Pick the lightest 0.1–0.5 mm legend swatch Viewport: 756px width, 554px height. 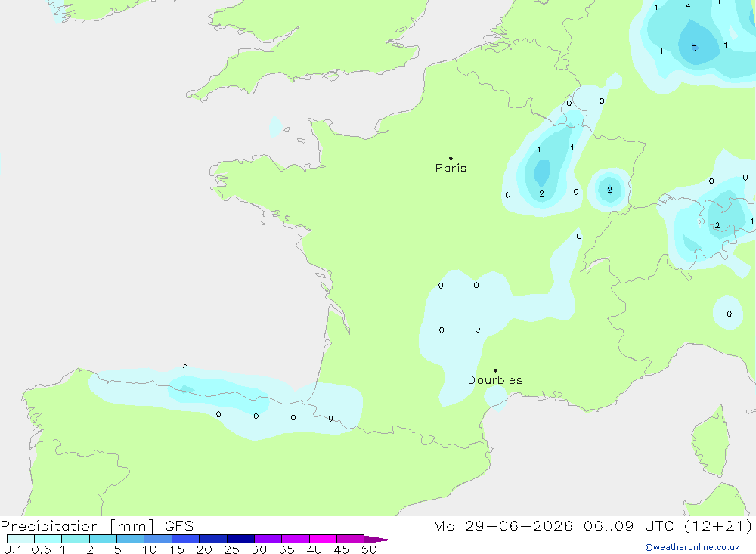click(20, 539)
